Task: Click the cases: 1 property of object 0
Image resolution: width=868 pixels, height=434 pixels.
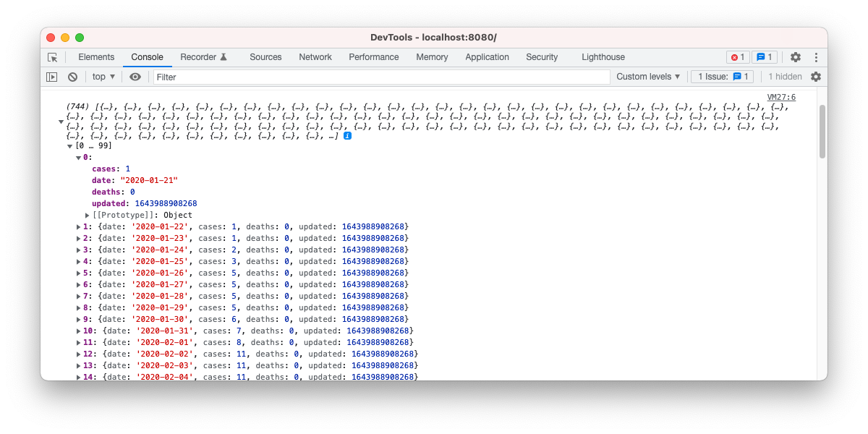Action: (111, 169)
